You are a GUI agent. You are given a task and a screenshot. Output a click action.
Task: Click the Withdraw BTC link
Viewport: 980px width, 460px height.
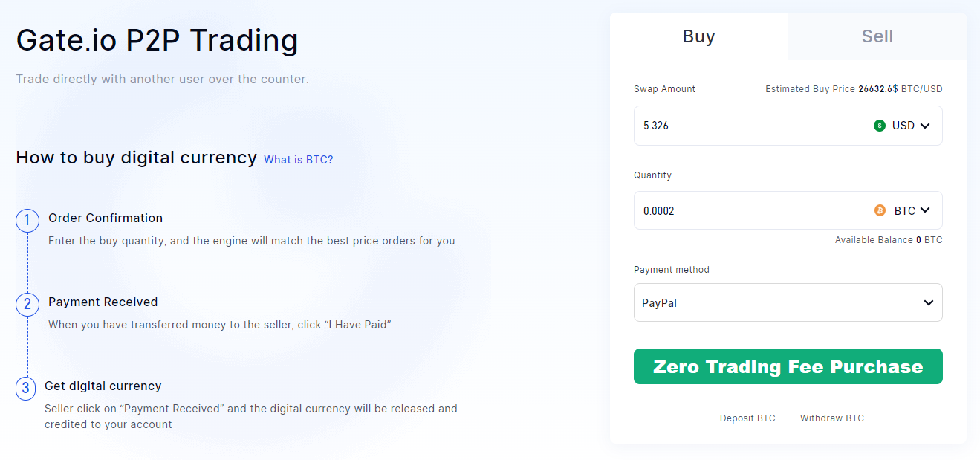point(831,418)
